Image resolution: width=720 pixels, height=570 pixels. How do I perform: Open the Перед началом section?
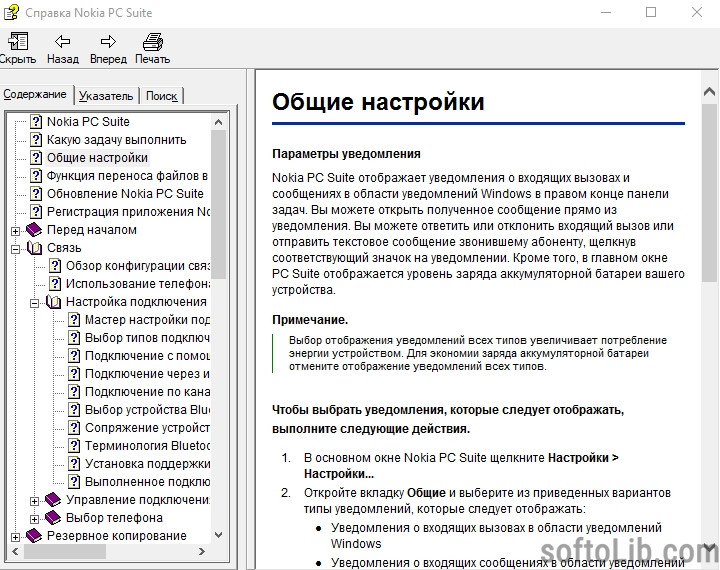click(92, 230)
